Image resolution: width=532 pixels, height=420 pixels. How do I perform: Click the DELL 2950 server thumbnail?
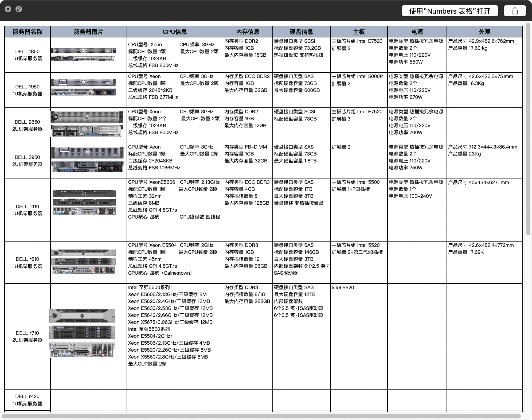87,159
